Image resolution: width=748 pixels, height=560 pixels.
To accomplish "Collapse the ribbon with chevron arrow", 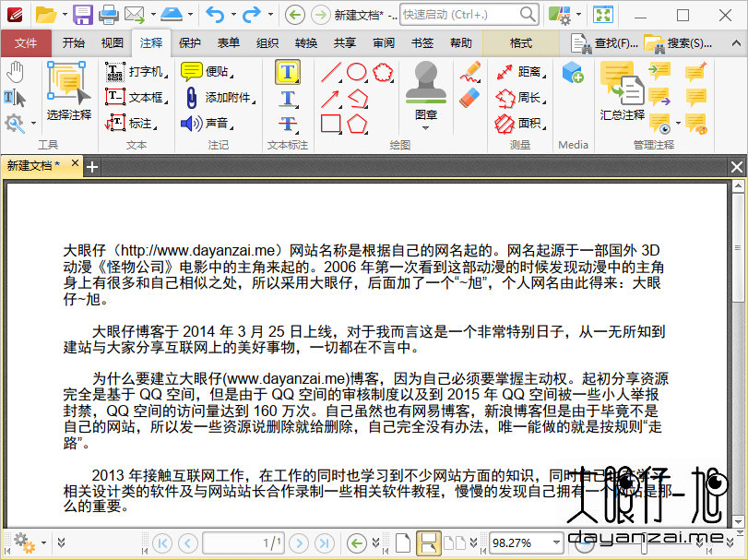I will (736, 43).
